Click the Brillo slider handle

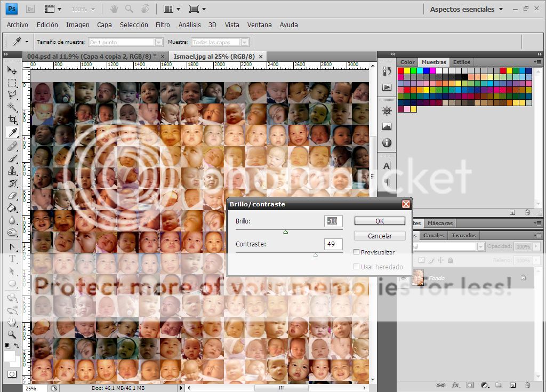point(286,232)
